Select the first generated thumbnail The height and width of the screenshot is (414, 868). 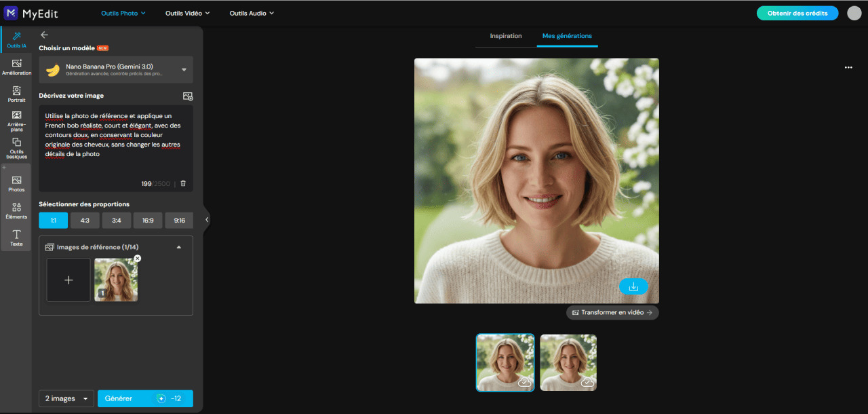[x=505, y=362]
